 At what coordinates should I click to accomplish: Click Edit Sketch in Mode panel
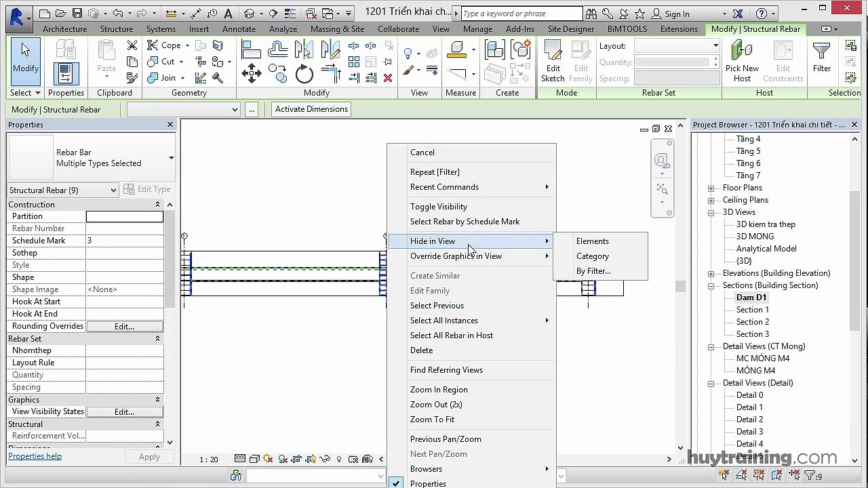point(553,61)
